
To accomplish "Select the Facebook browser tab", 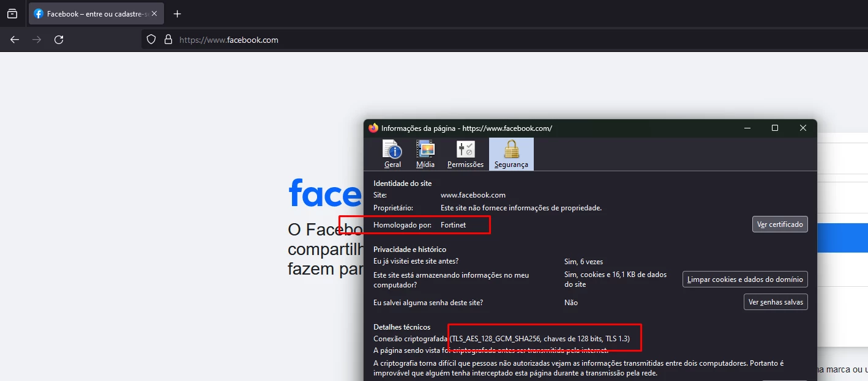I will click(95, 13).
